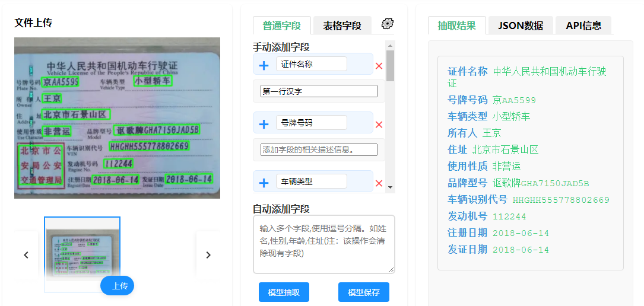This screenshot has width=644, height=306.
Task: Open the JSON数据 tab
Action: [x=520, y=26]
